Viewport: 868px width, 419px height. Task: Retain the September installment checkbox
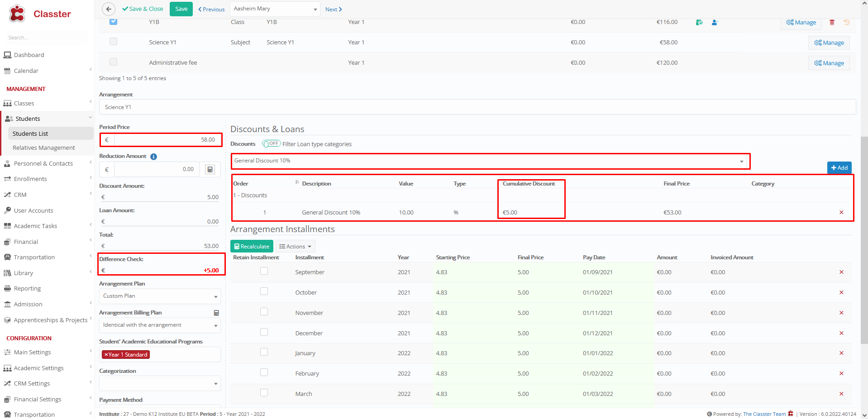coord(264,271)
